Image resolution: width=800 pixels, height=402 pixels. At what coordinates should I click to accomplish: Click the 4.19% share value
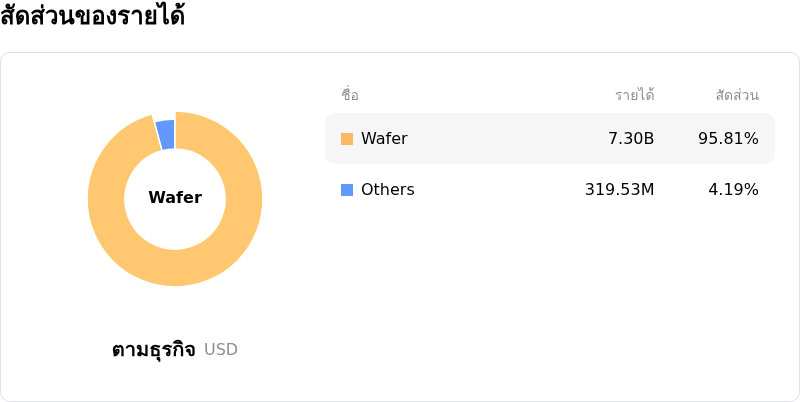point(733,190)
